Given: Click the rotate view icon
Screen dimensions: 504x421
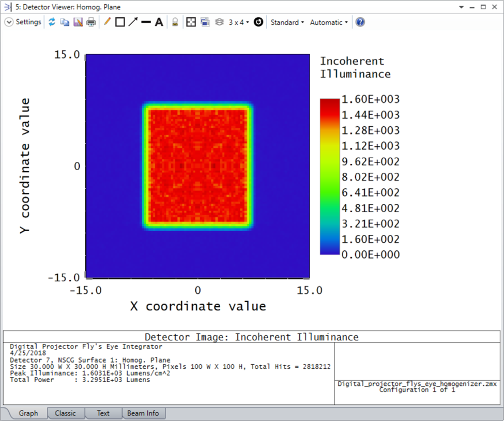Looking at the screenshot, I should [258, 22].
